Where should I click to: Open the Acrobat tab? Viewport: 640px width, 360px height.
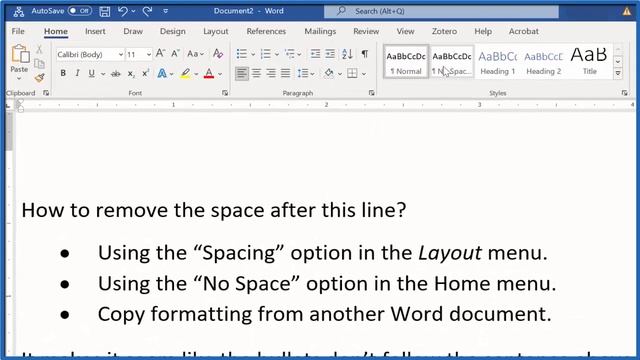524,31
